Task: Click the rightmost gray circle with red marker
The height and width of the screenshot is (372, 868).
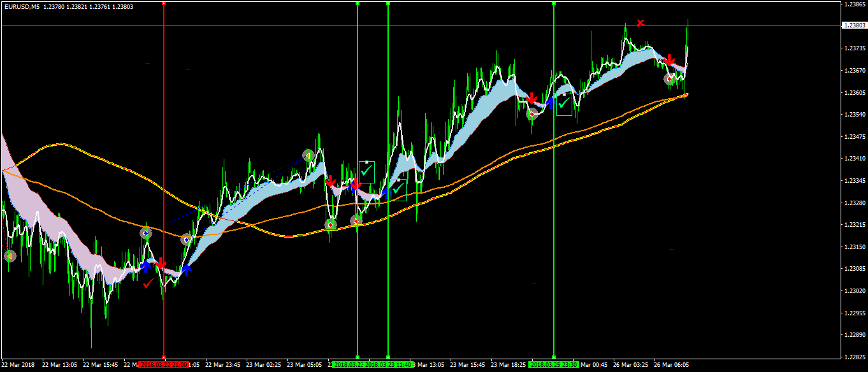Action: pyautogui.click(x=669, y=79)
